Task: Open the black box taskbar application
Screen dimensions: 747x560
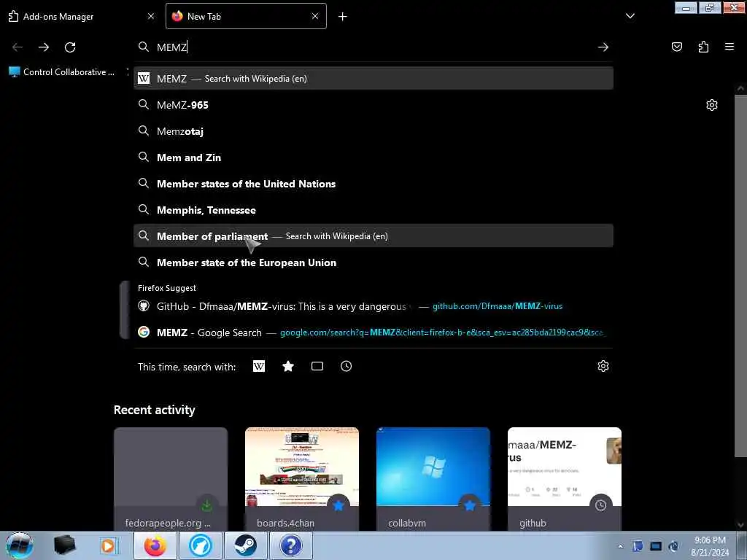Action: click(x=65, y=545)
